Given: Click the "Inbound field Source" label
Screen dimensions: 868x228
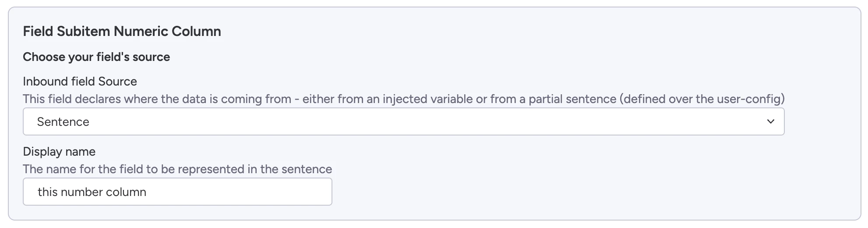Looking at the screenshot, I should pos(80,82).
